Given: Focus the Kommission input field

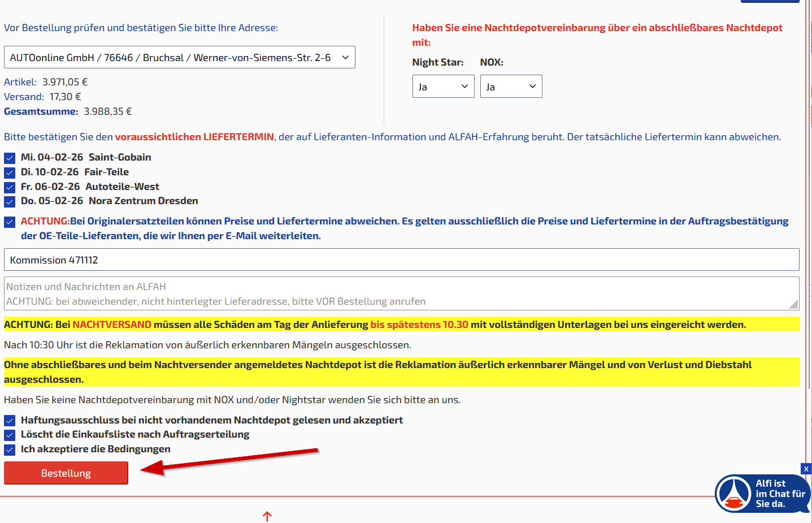Looking at the screenshot, I should (401, 260).
